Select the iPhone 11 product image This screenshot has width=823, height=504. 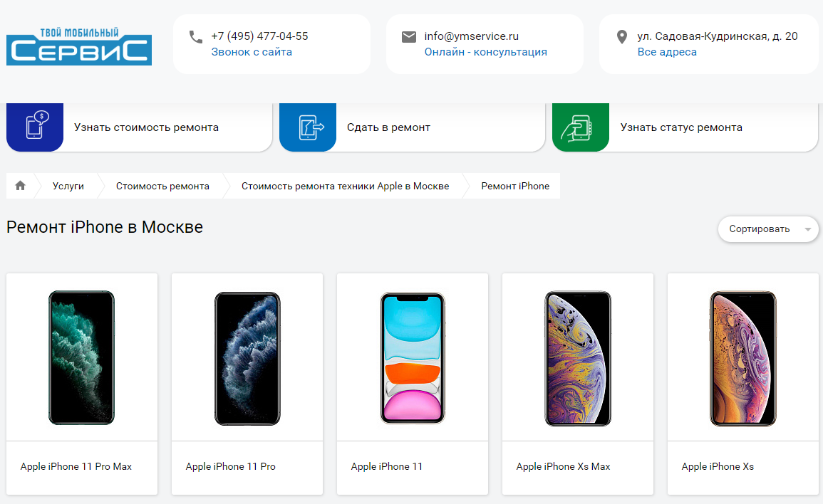tap(413, 357)
